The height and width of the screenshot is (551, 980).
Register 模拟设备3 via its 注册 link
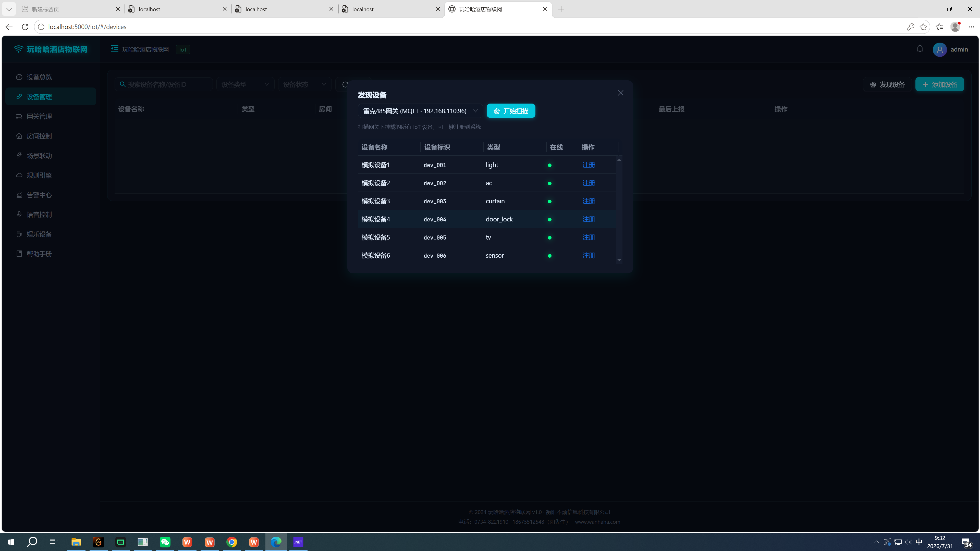click(589, 201)
